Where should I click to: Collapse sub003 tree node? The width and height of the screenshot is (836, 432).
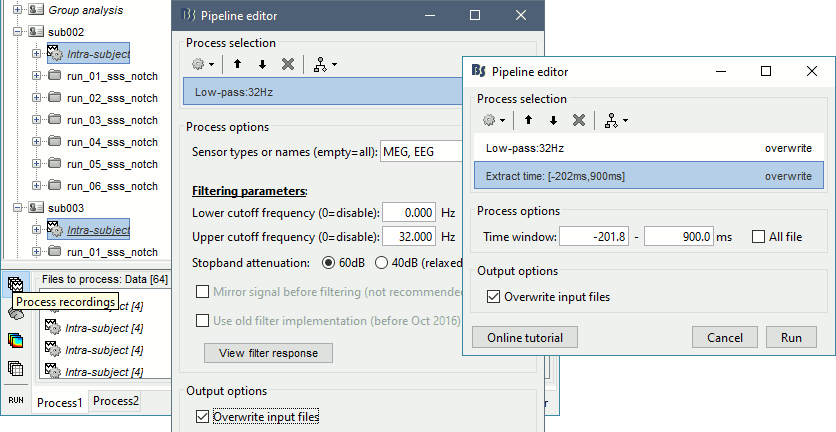(x=18, y=207)
